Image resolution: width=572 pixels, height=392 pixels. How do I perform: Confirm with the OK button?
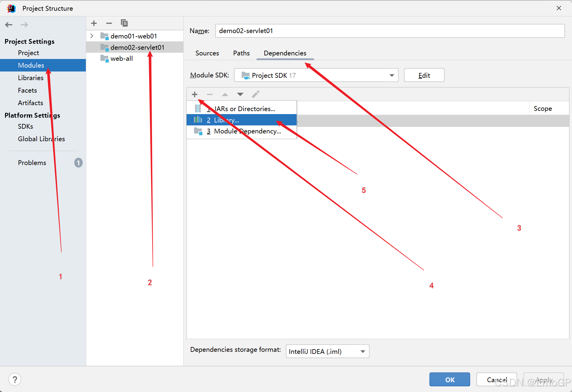450,379
